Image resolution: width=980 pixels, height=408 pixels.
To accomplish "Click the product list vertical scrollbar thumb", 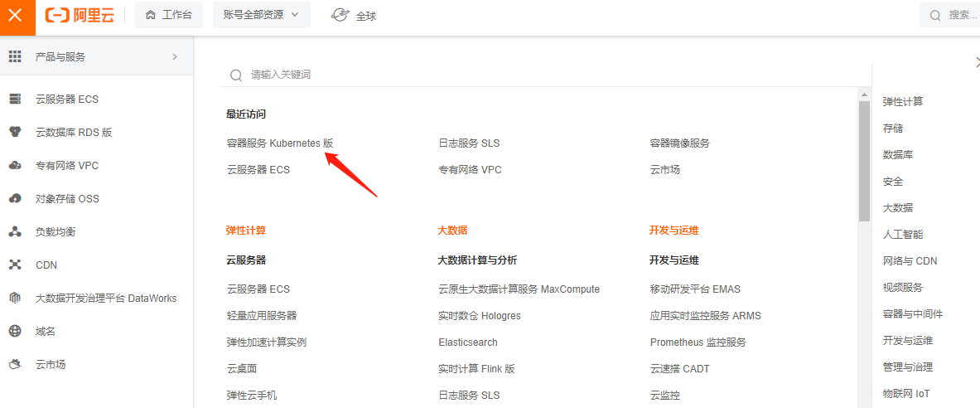I will (864, 162).
